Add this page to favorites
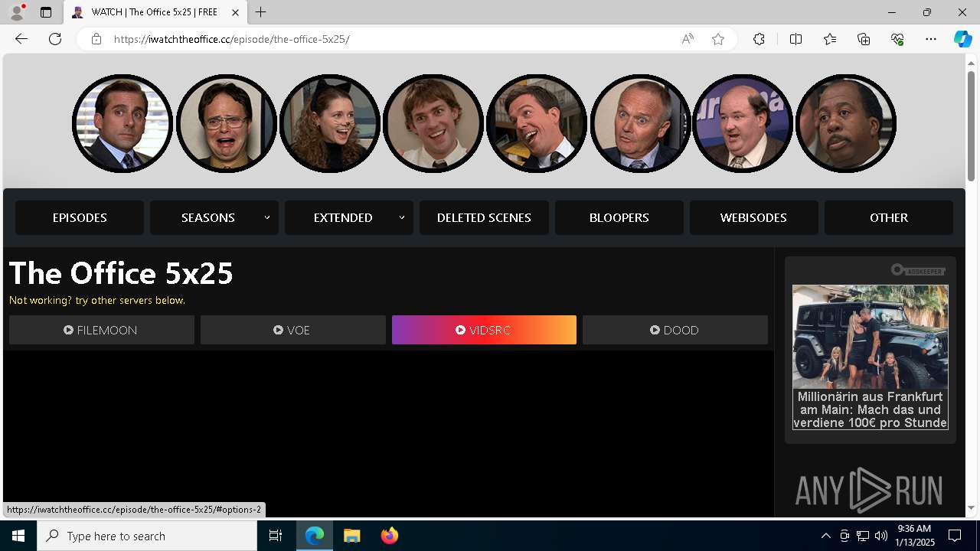Viewport: 980px width, 551px height. pyautogui.click(x=718, y=39)
